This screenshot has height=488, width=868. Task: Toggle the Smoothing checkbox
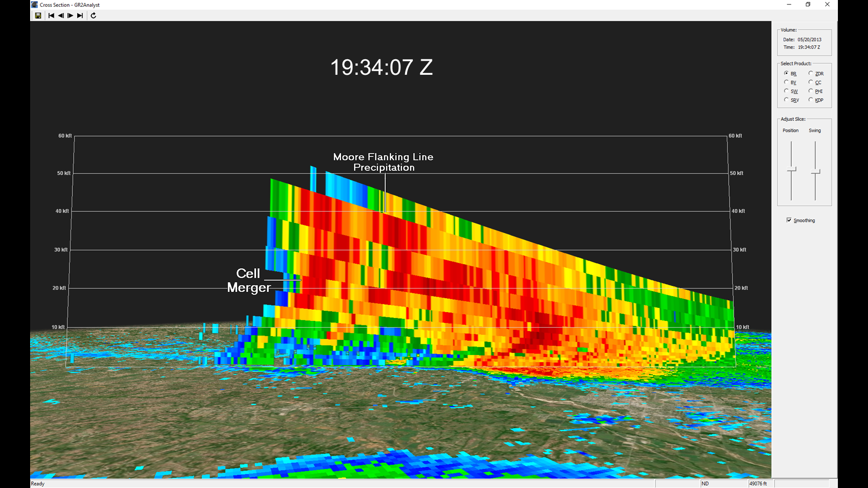point(789,220)
